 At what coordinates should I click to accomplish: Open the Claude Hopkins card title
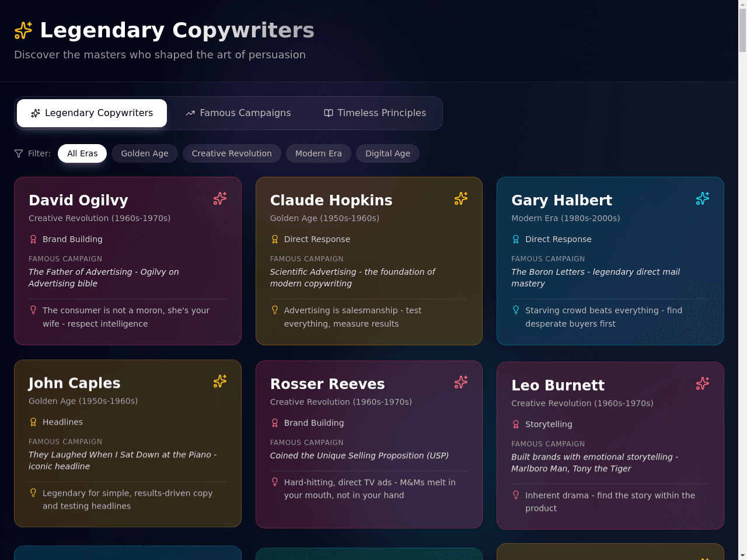click(x=331, y=200)
